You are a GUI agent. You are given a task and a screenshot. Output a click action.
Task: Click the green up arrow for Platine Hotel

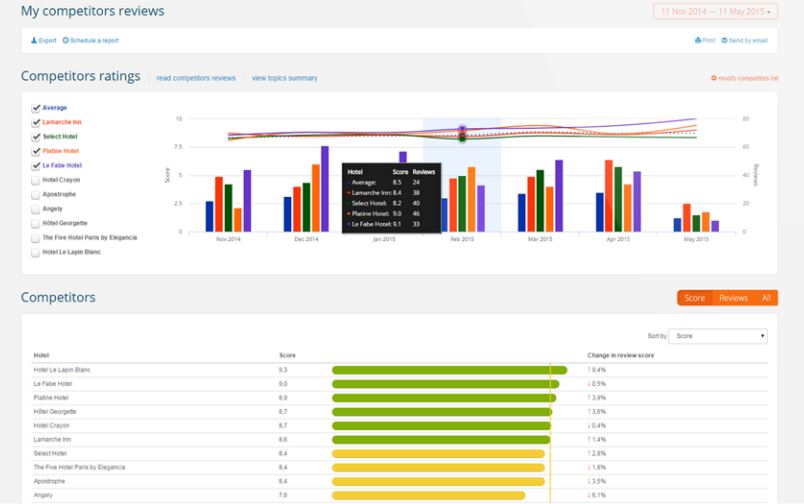pos(589,397)
